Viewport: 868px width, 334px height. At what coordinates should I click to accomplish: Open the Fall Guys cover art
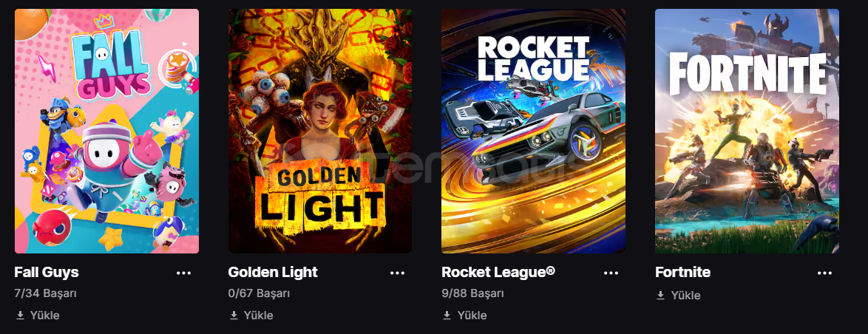[107, 131]
